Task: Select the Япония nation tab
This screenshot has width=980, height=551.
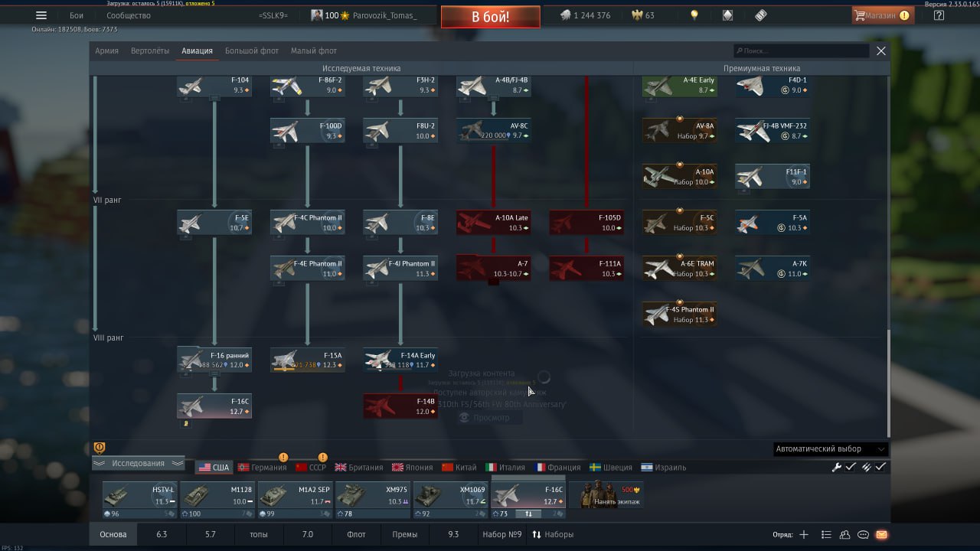Action: [413, 468]
